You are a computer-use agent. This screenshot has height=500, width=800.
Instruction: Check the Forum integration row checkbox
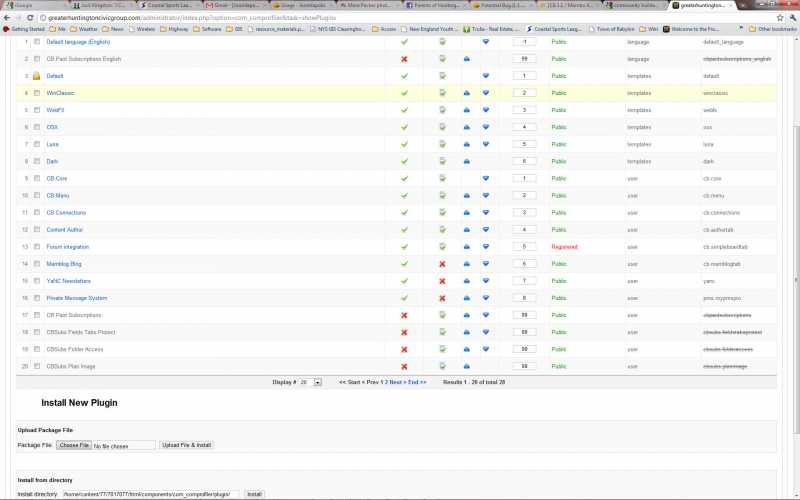[37, 247]
